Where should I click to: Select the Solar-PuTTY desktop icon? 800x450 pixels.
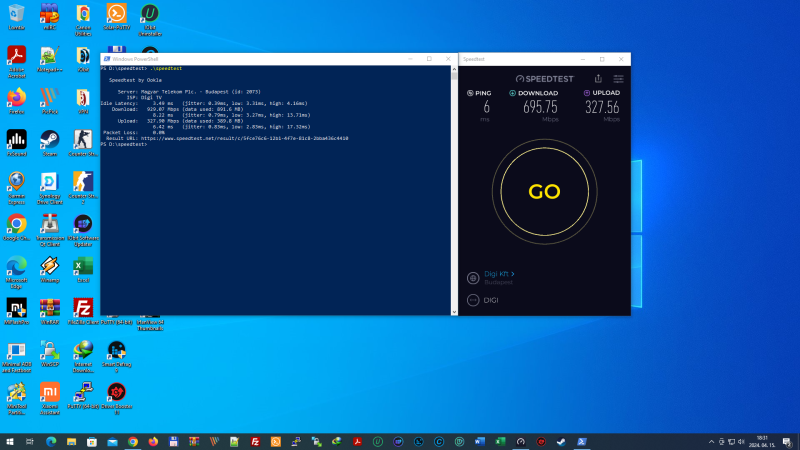(x=116, y=16)
